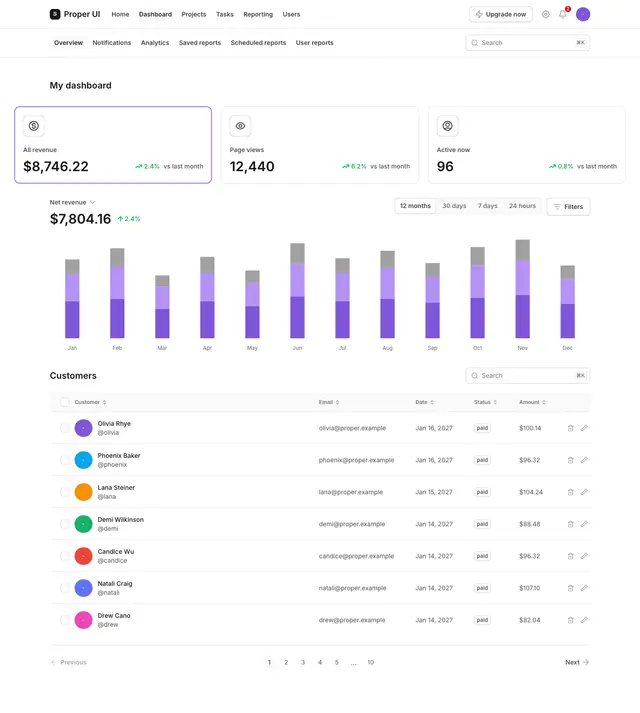Delete Lana Steiner row via trash icon

click(x=570, y=492)
